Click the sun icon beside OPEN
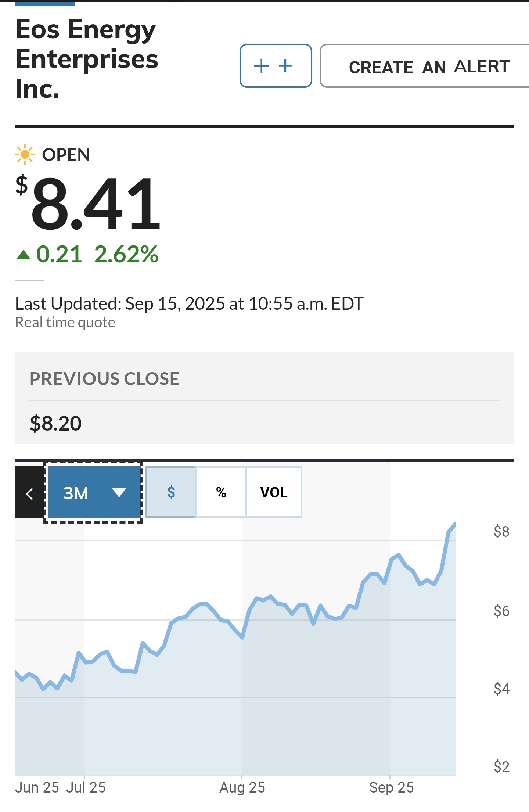The width and height of the screenshot is (529, 812). click(x=25, y=154)
